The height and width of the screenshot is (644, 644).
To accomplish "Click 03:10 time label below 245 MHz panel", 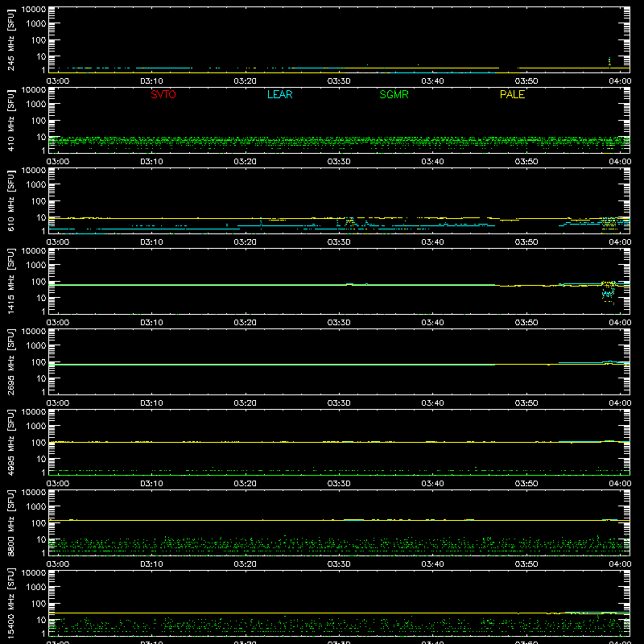I will tap(151, 81).
